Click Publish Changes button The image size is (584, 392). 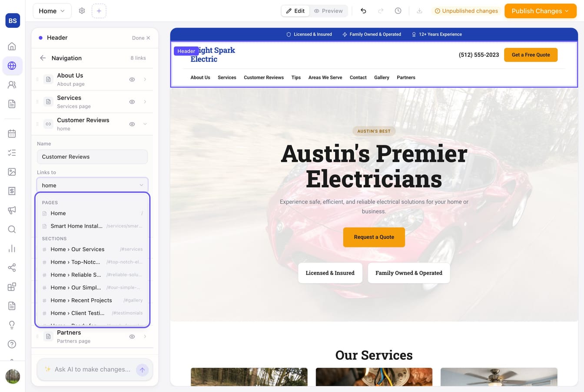point(540,11)
